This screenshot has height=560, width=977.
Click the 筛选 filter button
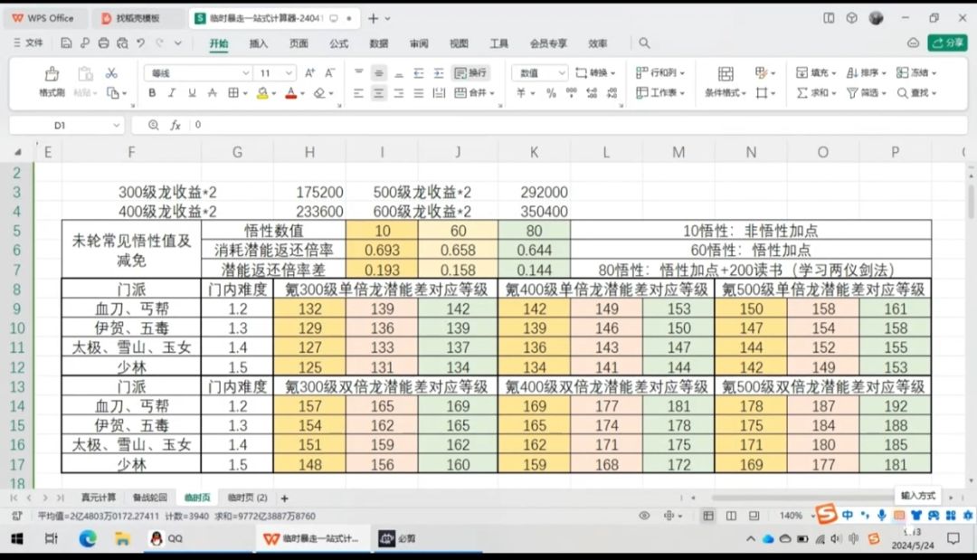point(866,93)
